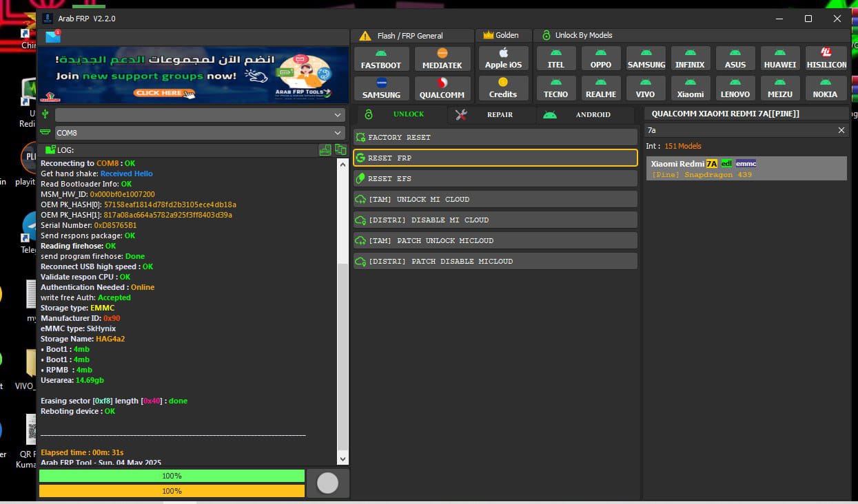Image resolution: width=858 pixels, height=504 pixels.
Task: Click the orange 100% progress bar
Action: coord(172,491)
